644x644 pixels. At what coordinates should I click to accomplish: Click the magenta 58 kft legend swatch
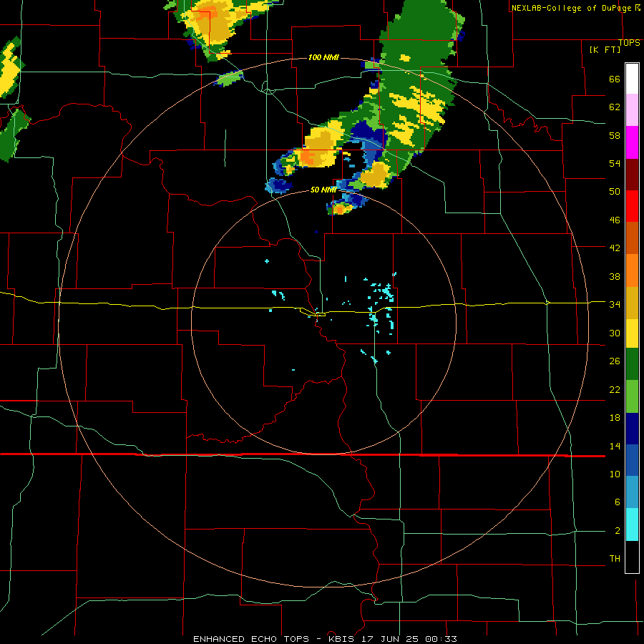632,142
